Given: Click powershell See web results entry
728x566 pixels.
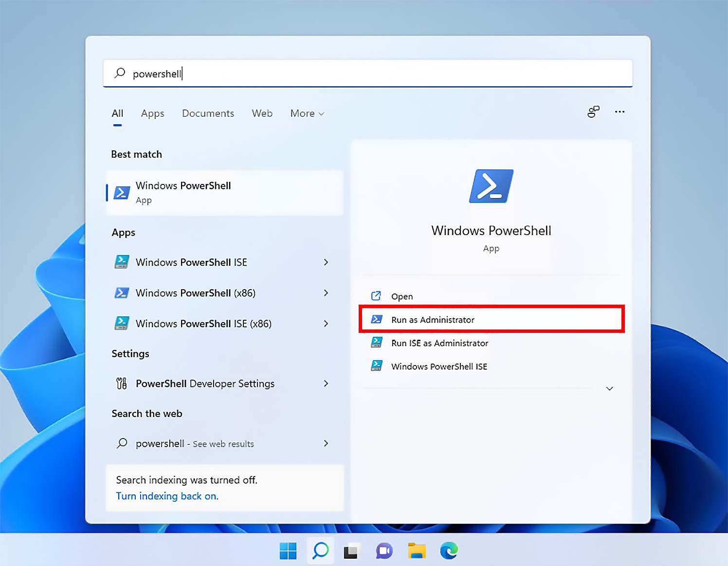Looking at the screenshot, I should pyautogui.click(x=225, y=443).
